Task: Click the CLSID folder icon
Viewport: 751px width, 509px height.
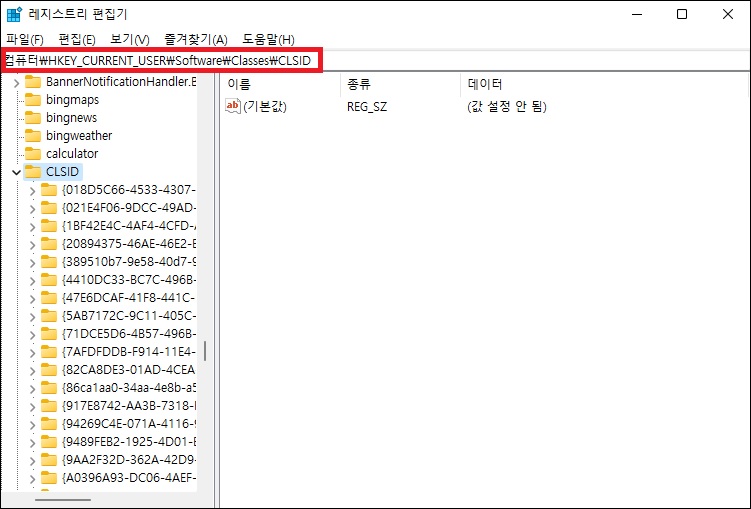Action: click(33, 171)
